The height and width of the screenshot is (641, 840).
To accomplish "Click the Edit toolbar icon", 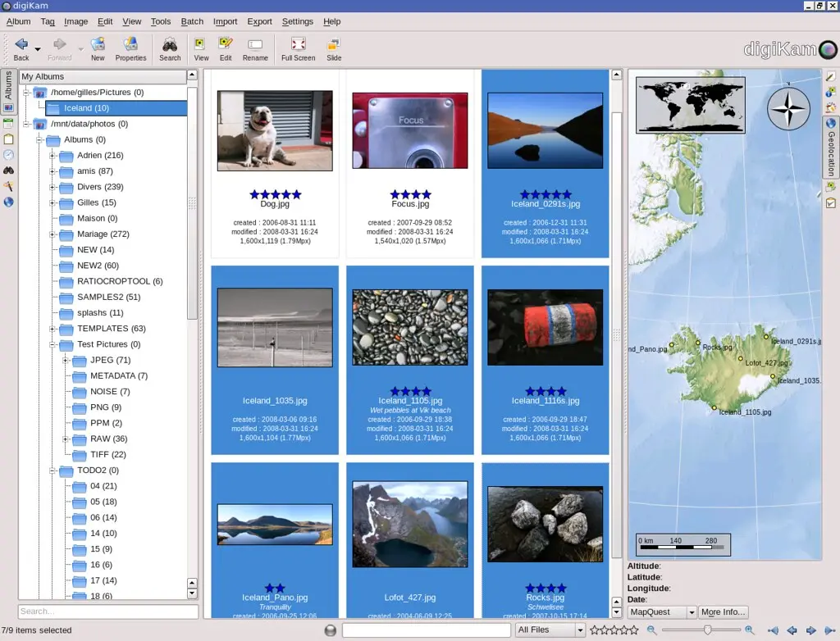I will click(226, 48).
